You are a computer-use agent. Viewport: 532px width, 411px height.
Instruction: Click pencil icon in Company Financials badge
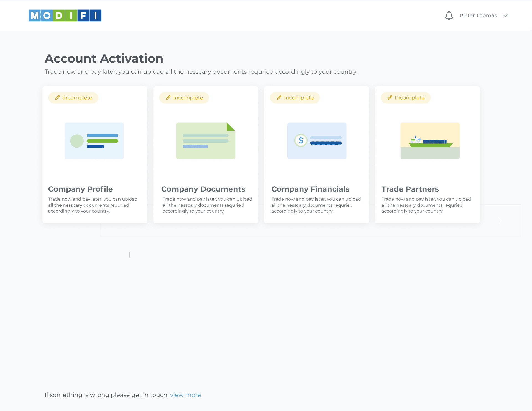click(279, 97)
